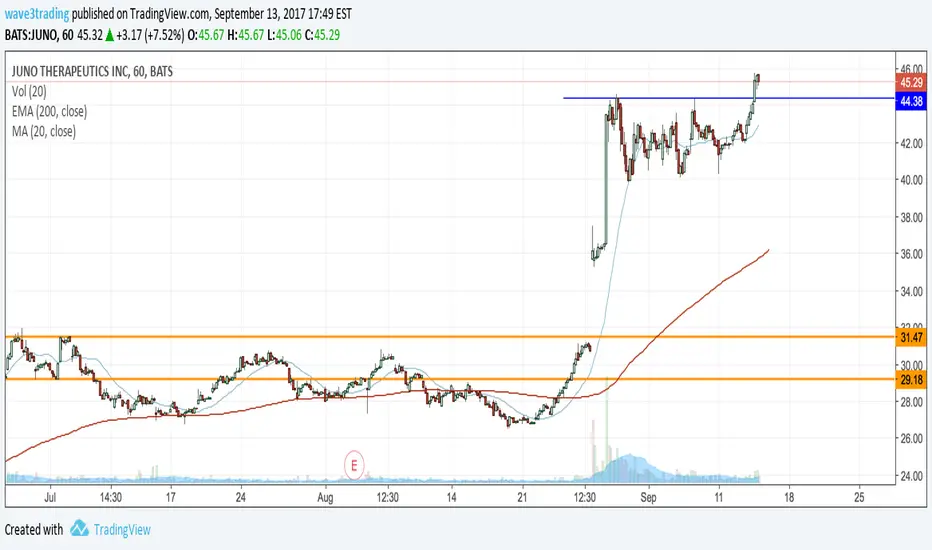Click the O:45.67 open value
Screen dimensions: 932x550
coord(206,35)
